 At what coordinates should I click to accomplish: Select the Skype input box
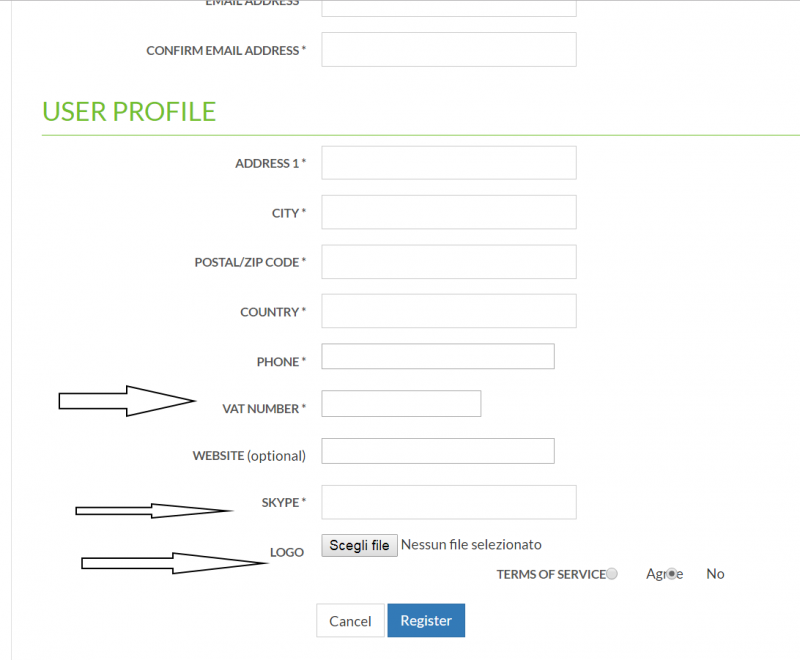point(449,502)
